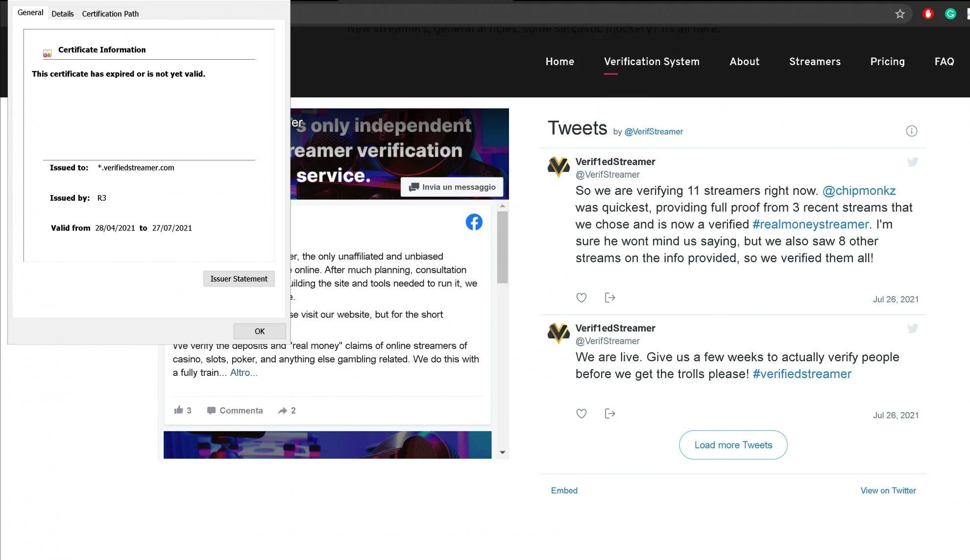
Task: Click the Facebook logo in the post
Action: click(474, 222)
